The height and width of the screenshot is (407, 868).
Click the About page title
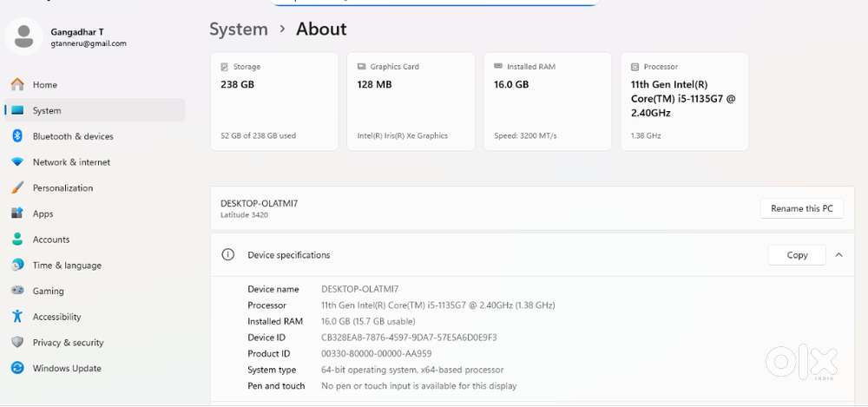point(321,29)
